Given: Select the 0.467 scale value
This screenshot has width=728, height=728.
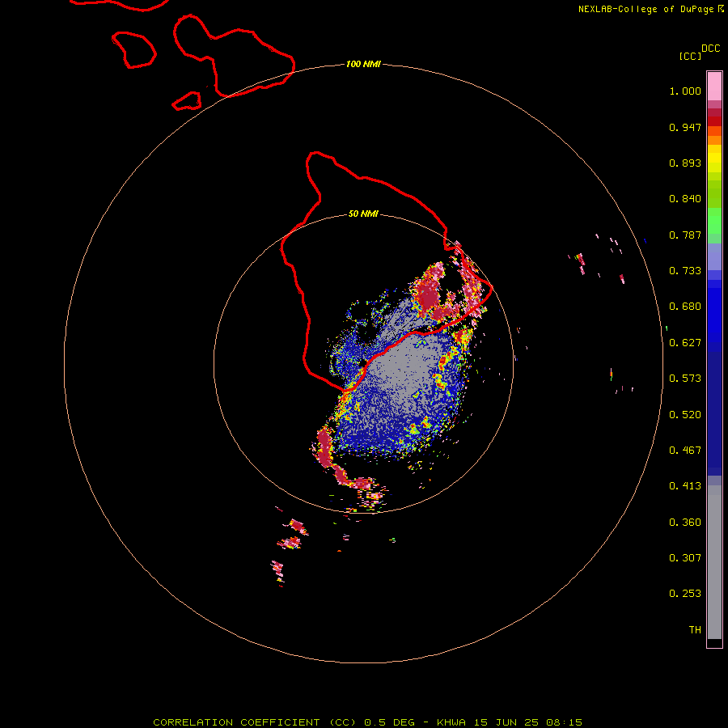Looking at the screenshot, I should 685,451.
